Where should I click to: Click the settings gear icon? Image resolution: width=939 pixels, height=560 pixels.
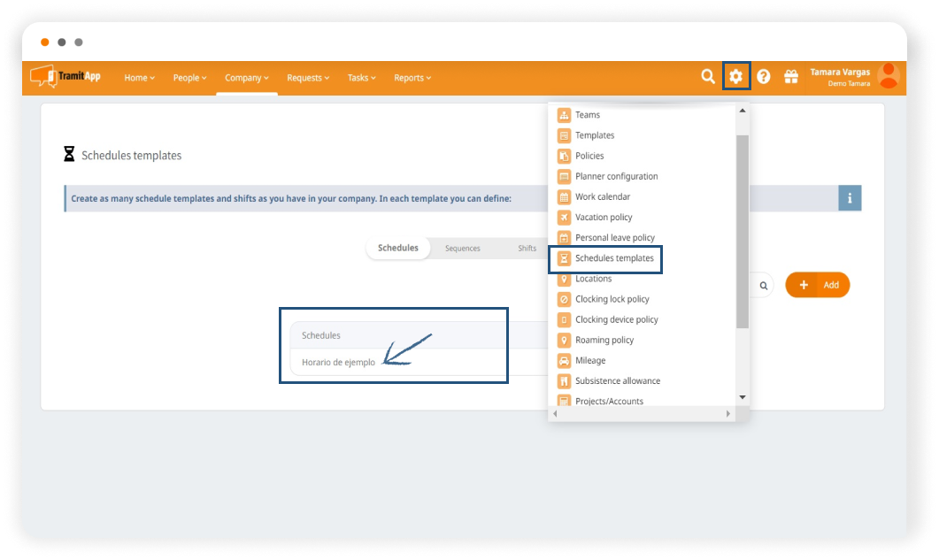(735, 77)
